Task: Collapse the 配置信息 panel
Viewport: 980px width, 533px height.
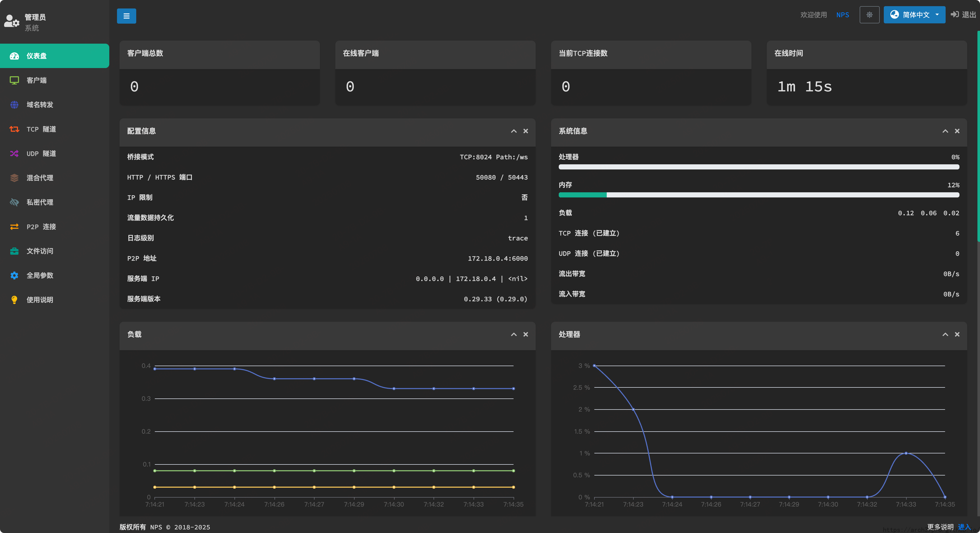Action: (x=514, y=131)
